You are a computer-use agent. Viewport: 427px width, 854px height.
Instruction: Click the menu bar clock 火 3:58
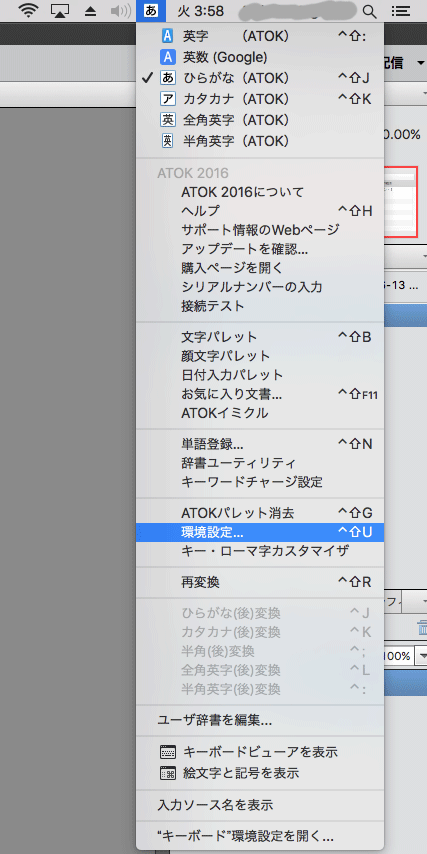(201, 10)
